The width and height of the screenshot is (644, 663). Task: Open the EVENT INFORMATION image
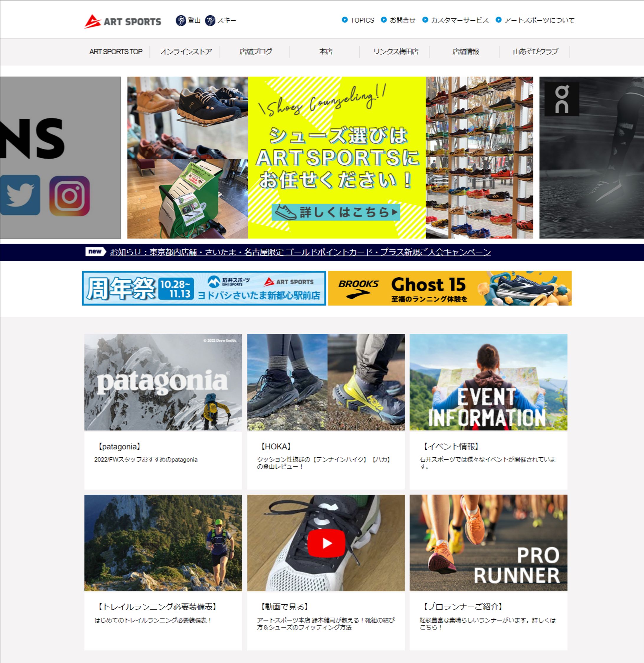click(x=488, y=382)
